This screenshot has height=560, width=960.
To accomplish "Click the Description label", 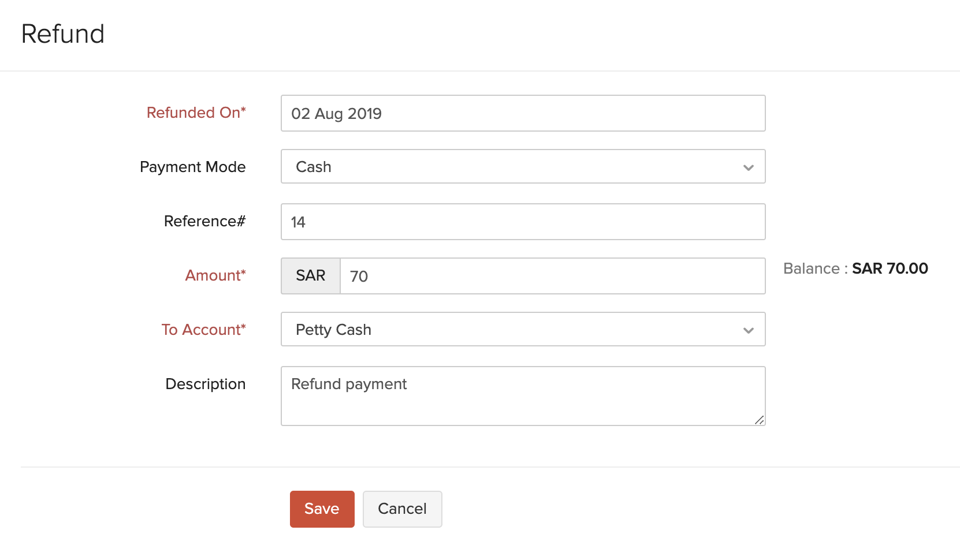I will click(206, 384).
